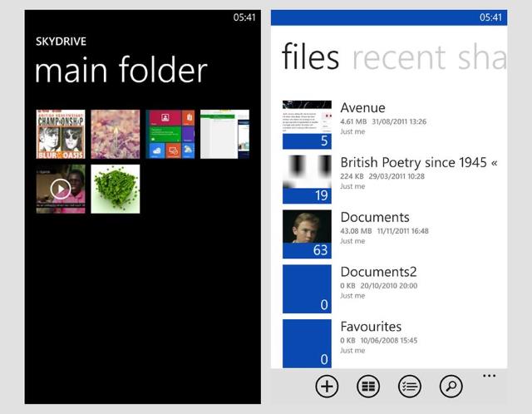The height and width of the screenshot is (414, 532).
Task: Select 'British Poetry since 1945 «' title
Action: tap(419, 163)
